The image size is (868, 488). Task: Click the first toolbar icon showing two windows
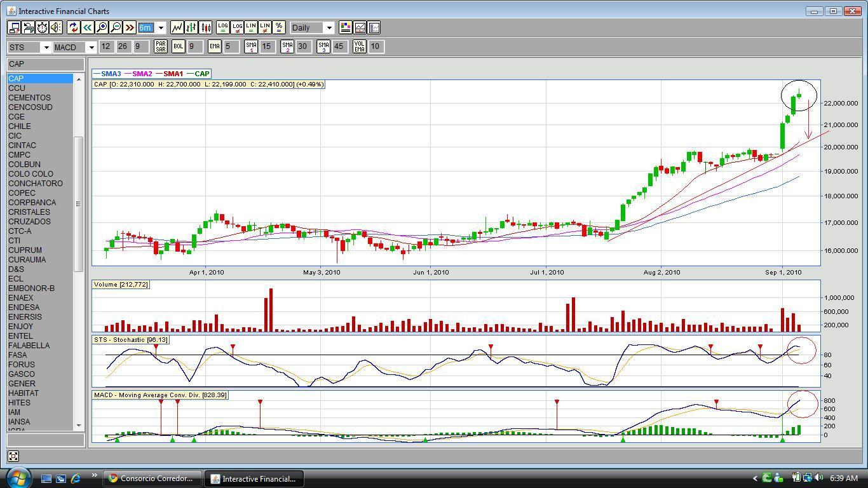click(x=14, y=27)
